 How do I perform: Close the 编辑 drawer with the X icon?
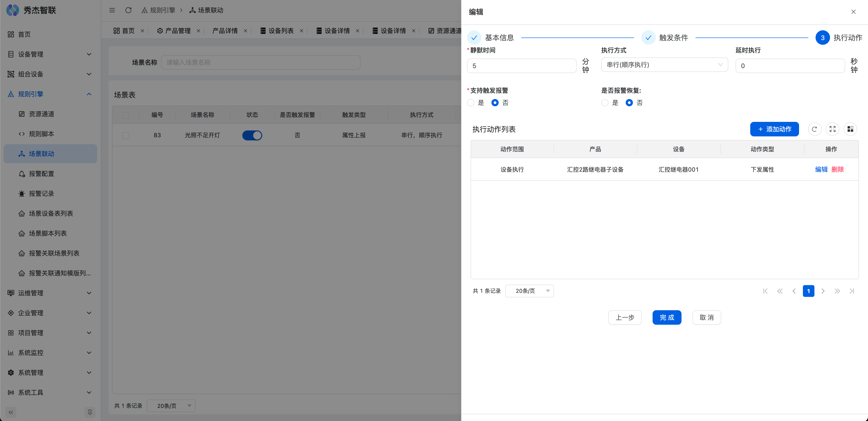(x=853, y=12)
